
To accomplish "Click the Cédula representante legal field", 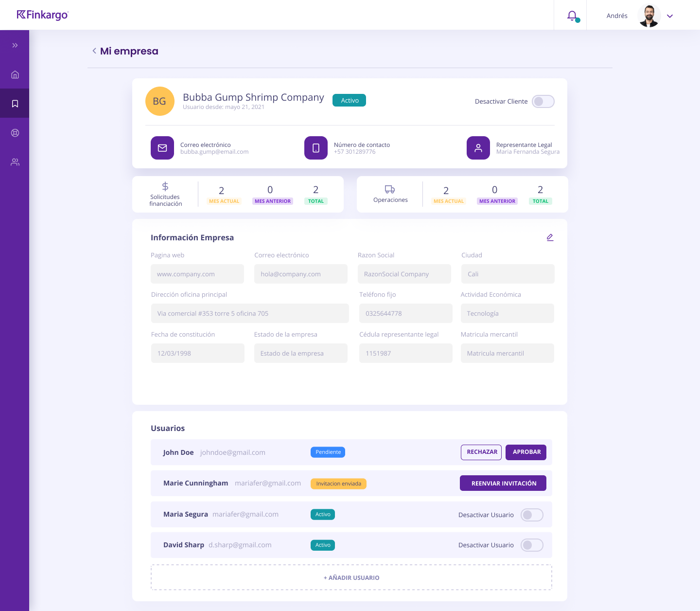I will 406,353.
